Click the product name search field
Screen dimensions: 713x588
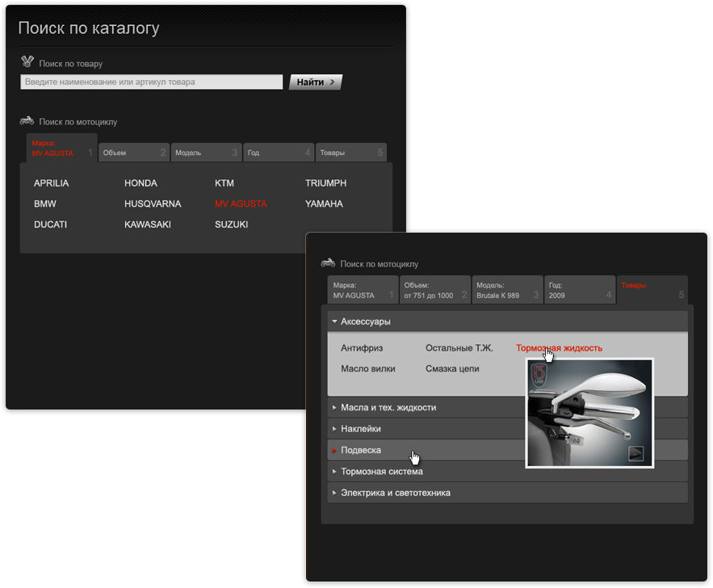pos(152,82)
